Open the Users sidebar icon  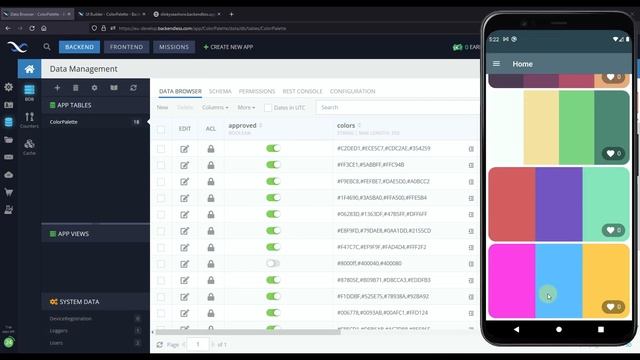(9, 105)
